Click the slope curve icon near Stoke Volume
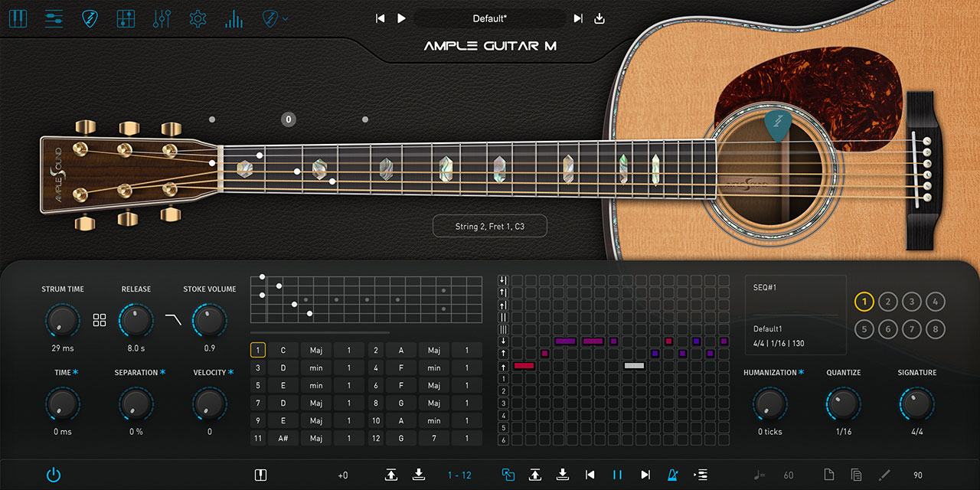Screen dimensions: 980x490 coord(173,320)
